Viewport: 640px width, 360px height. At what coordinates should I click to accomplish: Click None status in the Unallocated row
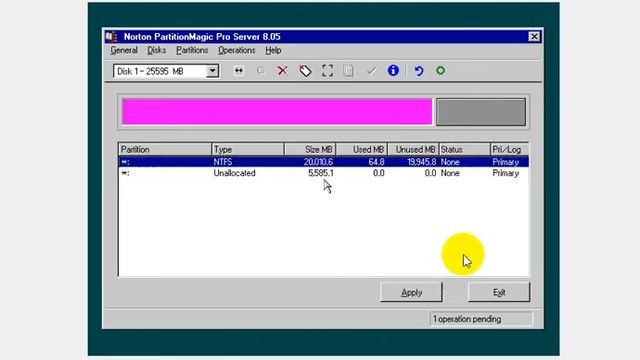click(x=450, y=173)
